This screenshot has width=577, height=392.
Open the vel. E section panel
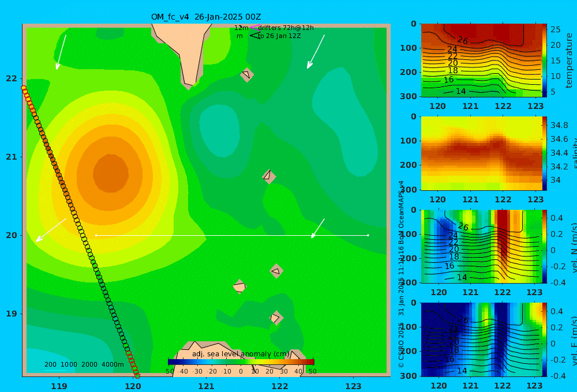[482, 340]
